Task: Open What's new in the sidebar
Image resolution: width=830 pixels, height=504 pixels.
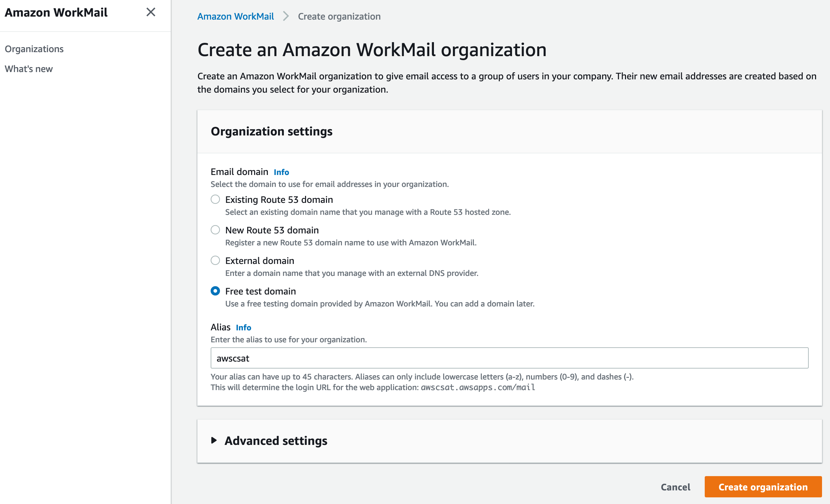Action: [29, 69]
